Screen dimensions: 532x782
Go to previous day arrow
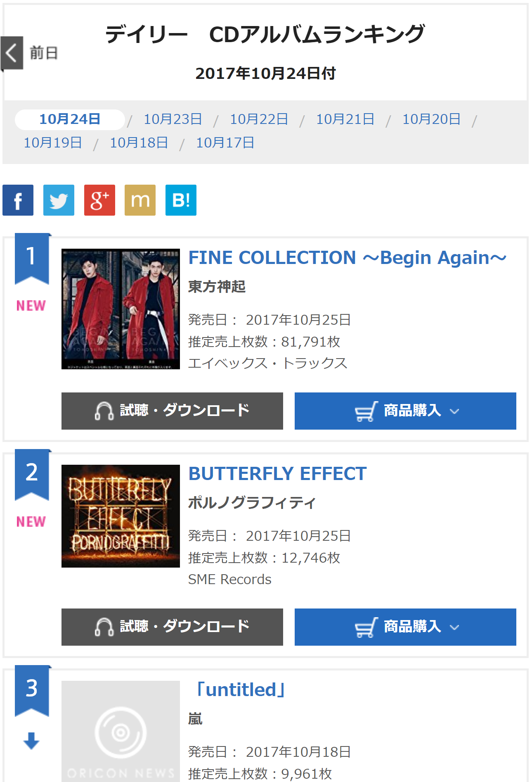tap(12, 53)
